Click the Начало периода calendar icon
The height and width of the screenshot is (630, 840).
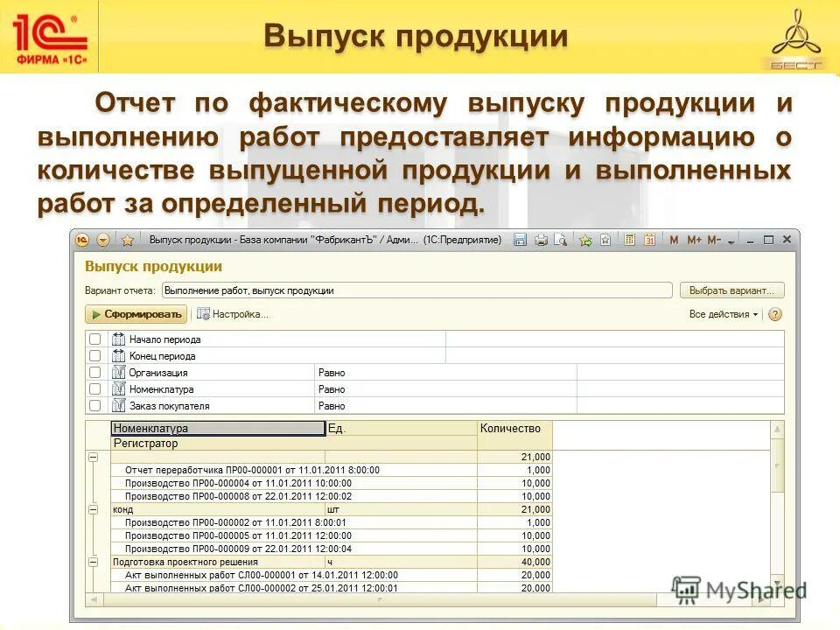(118, 339)
